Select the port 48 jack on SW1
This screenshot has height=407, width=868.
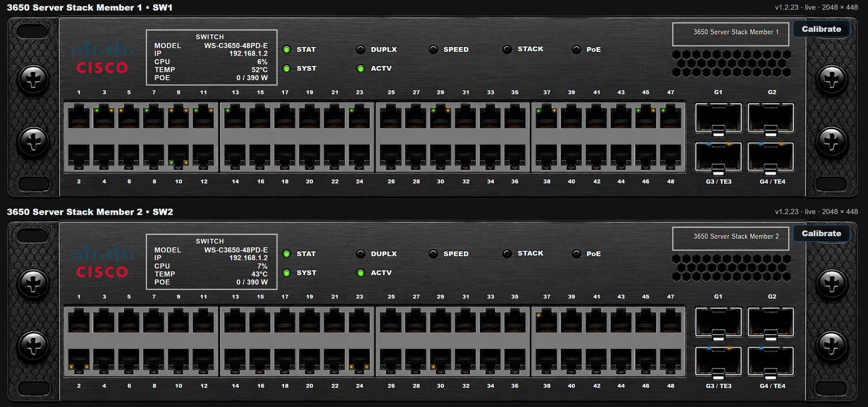tap(670, 156)
